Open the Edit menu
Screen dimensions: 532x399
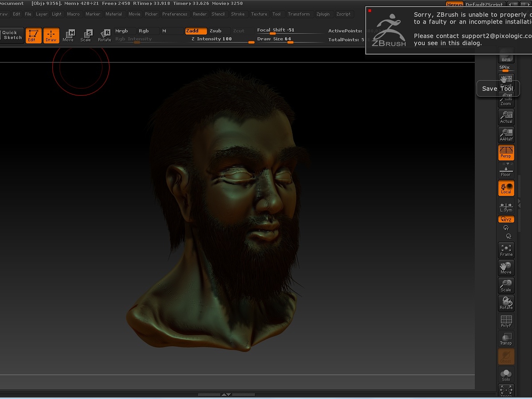16,14
